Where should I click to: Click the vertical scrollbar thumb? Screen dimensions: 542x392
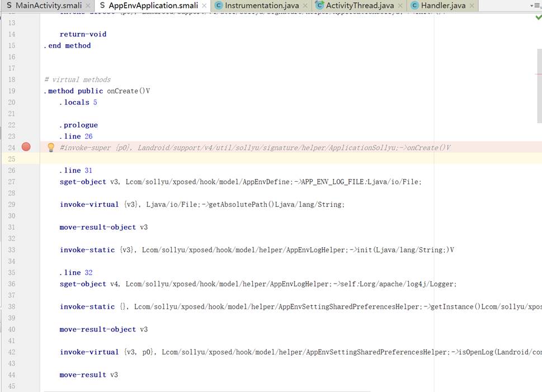coord(539,86)
